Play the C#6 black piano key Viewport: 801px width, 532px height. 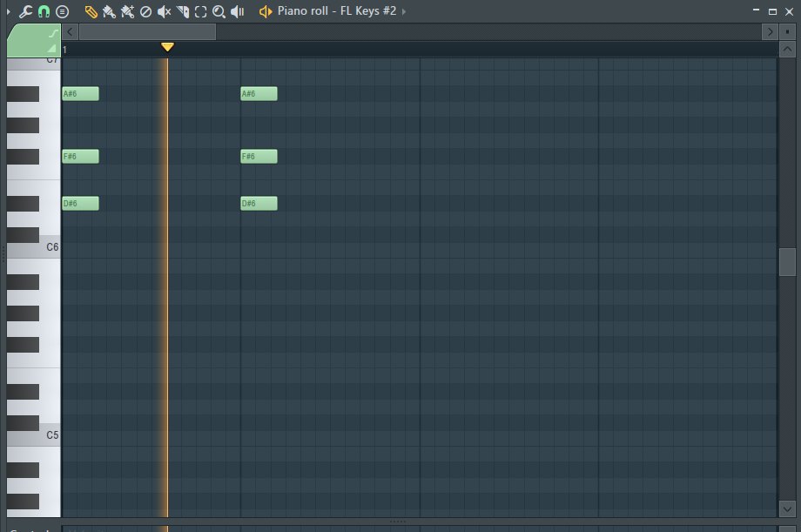coord(23,235)
